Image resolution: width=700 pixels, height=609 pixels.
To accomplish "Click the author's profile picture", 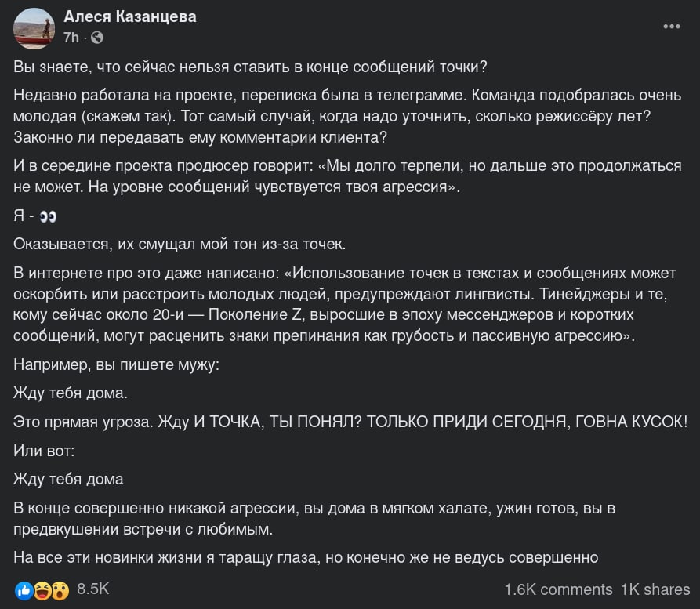I will point(34,26).
